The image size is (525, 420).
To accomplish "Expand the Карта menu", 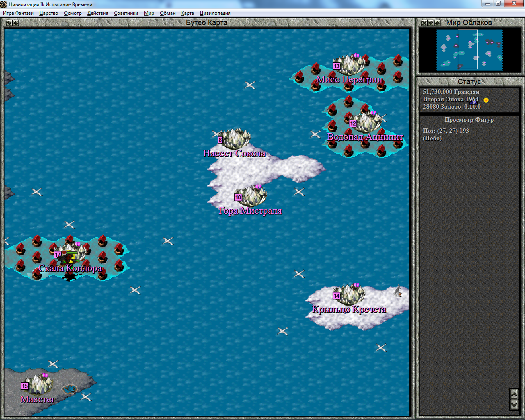I will click(x=187, y=13).
